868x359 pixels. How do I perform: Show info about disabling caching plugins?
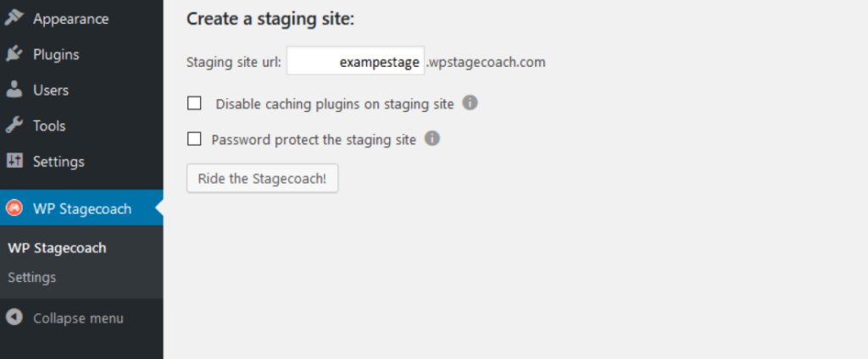tap(470, 103)
